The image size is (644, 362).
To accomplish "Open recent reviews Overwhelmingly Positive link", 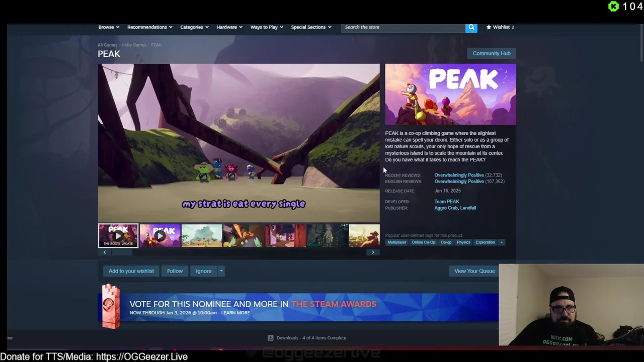I will pos(459,175).
